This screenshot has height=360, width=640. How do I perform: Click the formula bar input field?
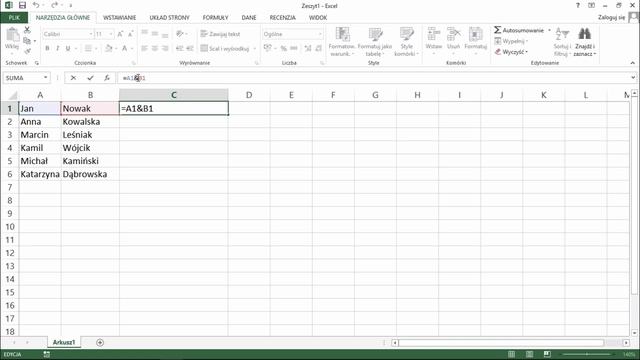[373, 78]
